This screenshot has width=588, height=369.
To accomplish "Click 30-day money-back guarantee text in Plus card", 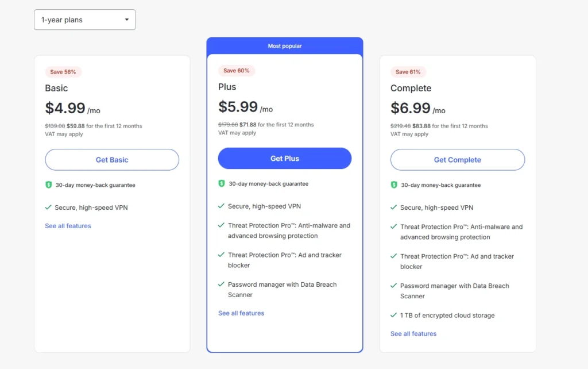I will click(269, 183).
